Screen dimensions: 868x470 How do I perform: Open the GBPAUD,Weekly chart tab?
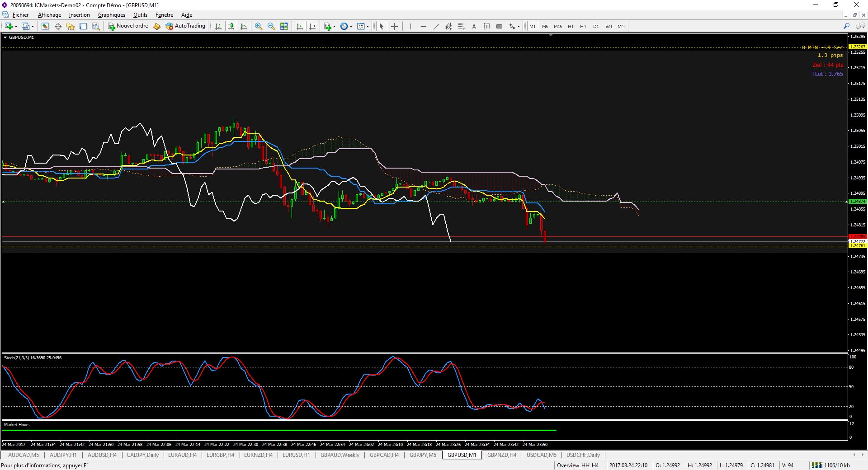(340, 455)
